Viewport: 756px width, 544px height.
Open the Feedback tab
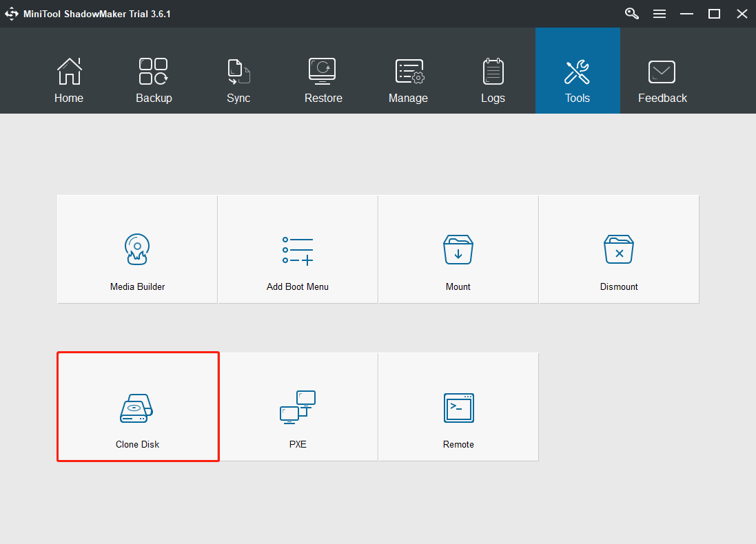pyautogui.click(x=662, y=71)
